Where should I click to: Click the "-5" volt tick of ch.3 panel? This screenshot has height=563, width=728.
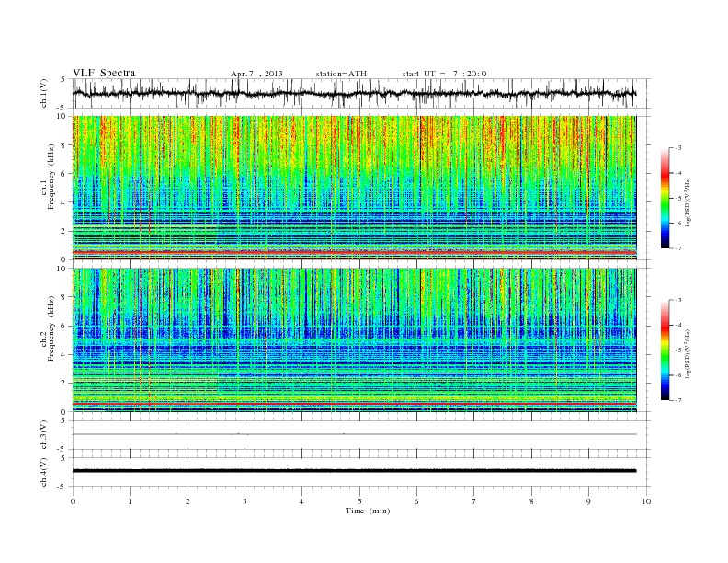click(x=63, y=450)
